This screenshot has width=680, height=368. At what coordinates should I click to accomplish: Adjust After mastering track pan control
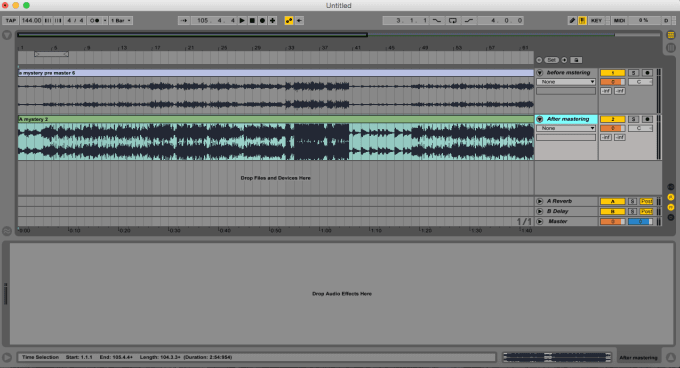640,128
